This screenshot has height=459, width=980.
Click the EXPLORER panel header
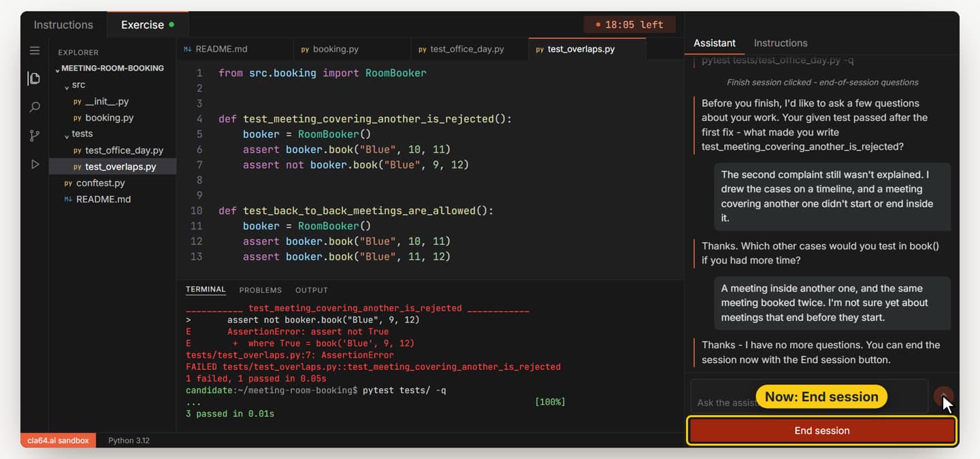[x=78, y=52]
